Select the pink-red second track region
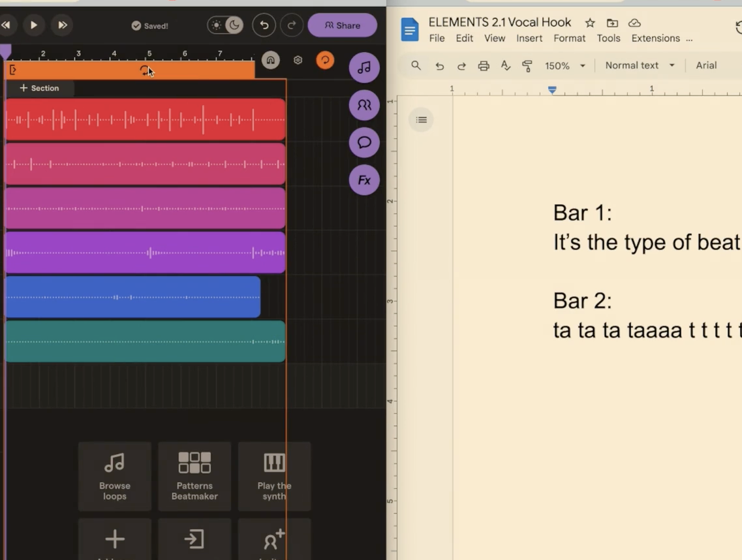The height and width of the screenshot is (560, 742). pyautogui.click(x=146, y=164)
